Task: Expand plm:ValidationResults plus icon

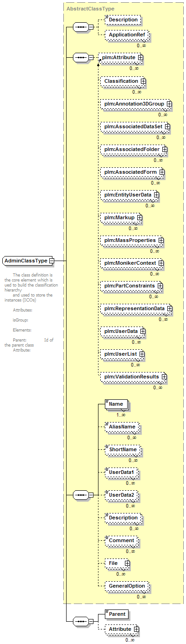Action: (x=164, y=377)
